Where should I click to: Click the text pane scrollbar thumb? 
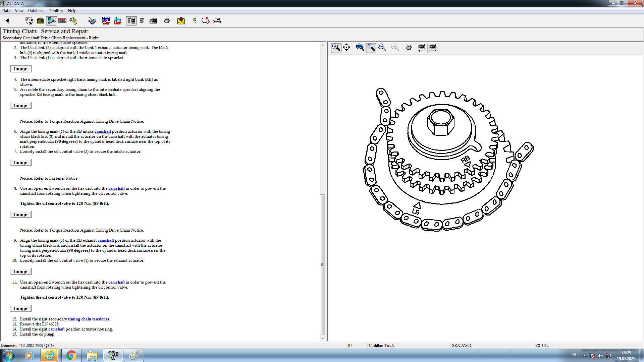click(x=323, y=265)
